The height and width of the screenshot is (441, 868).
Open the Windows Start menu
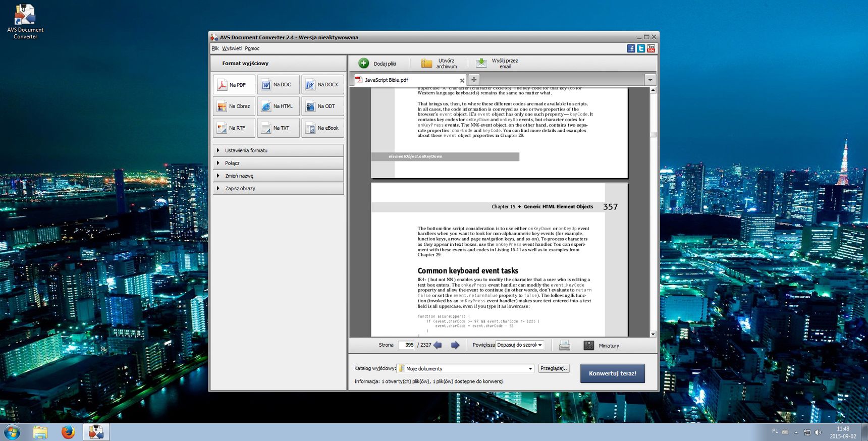(12, 432)
